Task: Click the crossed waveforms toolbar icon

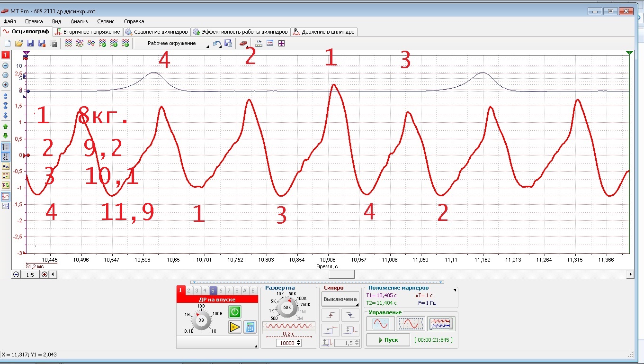Action: pyautogui.click(x=80, y=44)
